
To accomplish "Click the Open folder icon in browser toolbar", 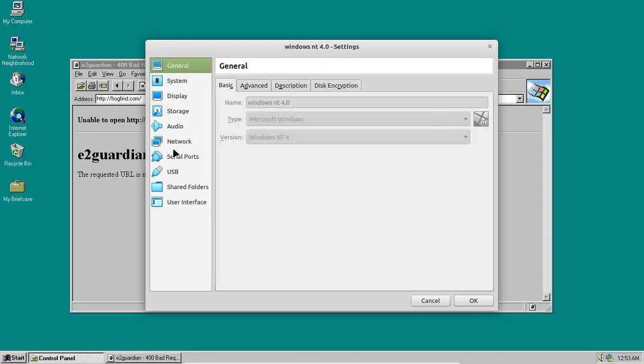I will [80, 86].
